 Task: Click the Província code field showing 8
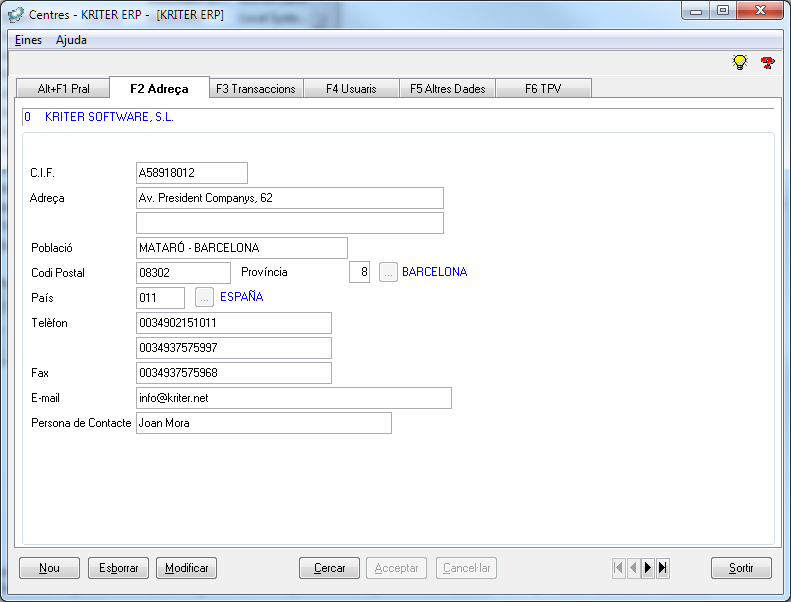click(360, 272)
